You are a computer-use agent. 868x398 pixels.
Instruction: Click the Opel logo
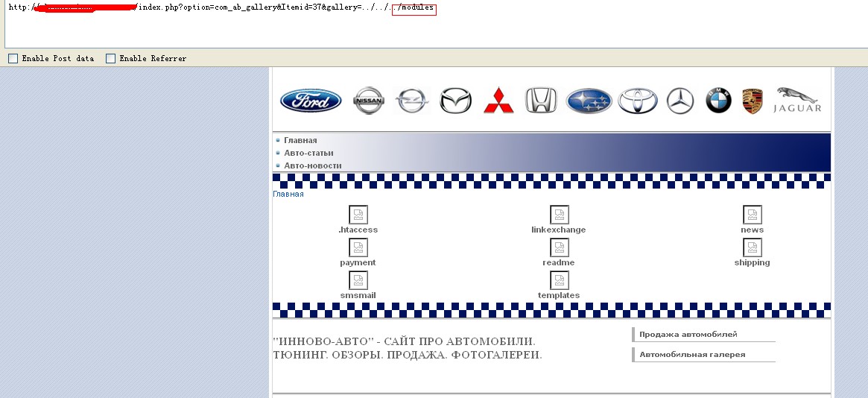[x=413, y=101]
